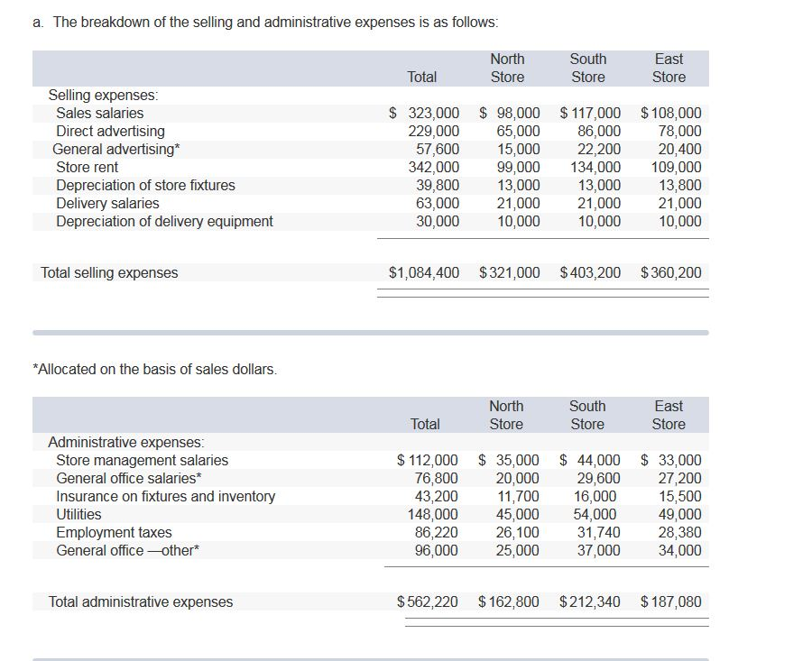Screen dimensions: 812x661
Task: Select North Store total $321,000
Action: pos(509,272)
